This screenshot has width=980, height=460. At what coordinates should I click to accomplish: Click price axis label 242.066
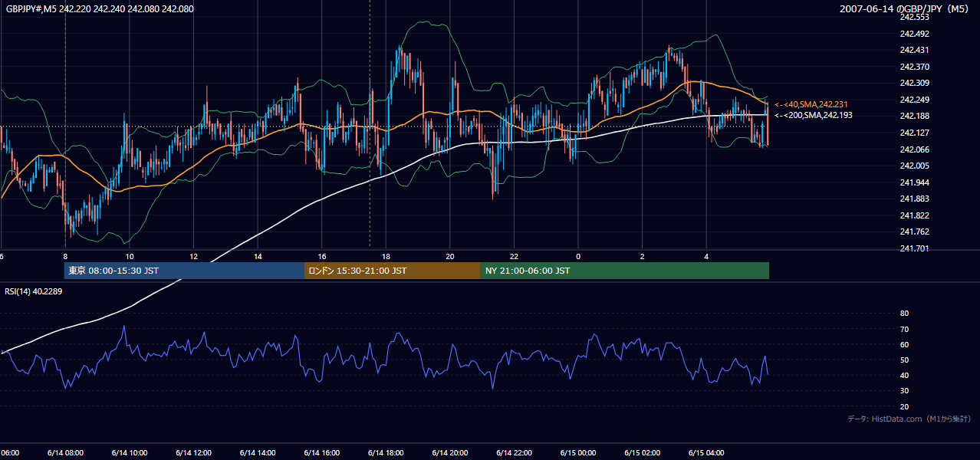914,149
